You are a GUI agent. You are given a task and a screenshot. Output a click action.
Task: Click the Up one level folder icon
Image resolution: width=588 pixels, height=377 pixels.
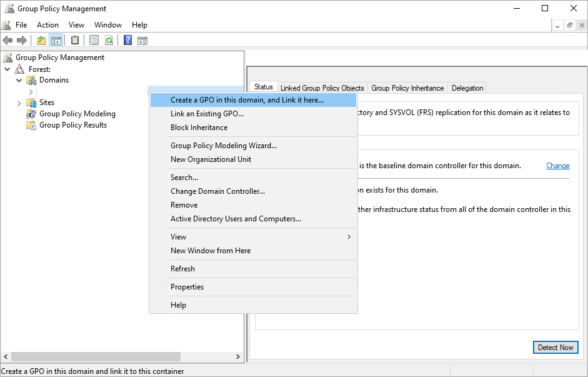[x=41, y=40]
